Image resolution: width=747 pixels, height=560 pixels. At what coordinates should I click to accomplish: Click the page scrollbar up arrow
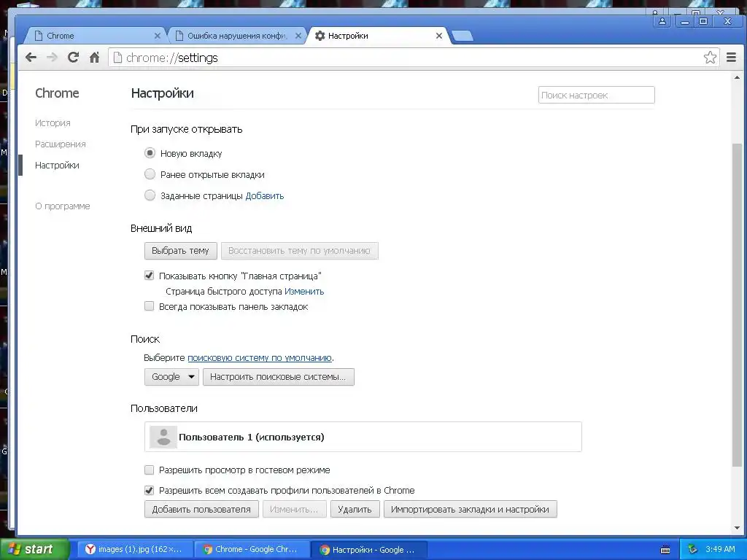click(737, 77)
